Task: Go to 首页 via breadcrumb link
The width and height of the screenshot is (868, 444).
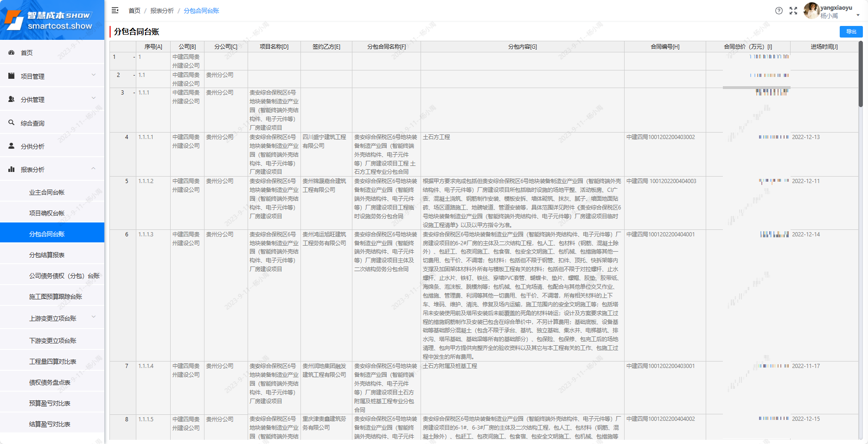Action: tap(134, 11)
